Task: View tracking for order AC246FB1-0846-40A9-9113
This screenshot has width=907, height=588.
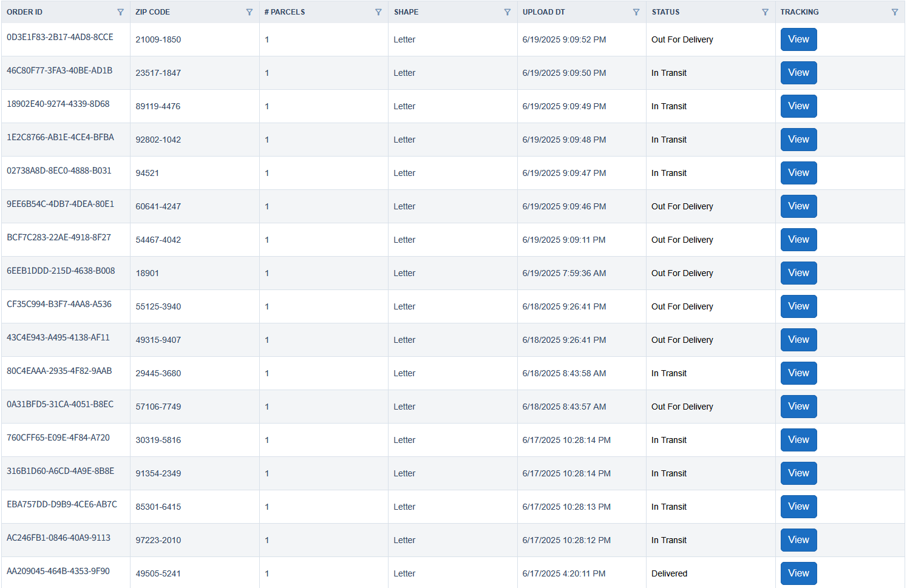Action: (798, 540)
